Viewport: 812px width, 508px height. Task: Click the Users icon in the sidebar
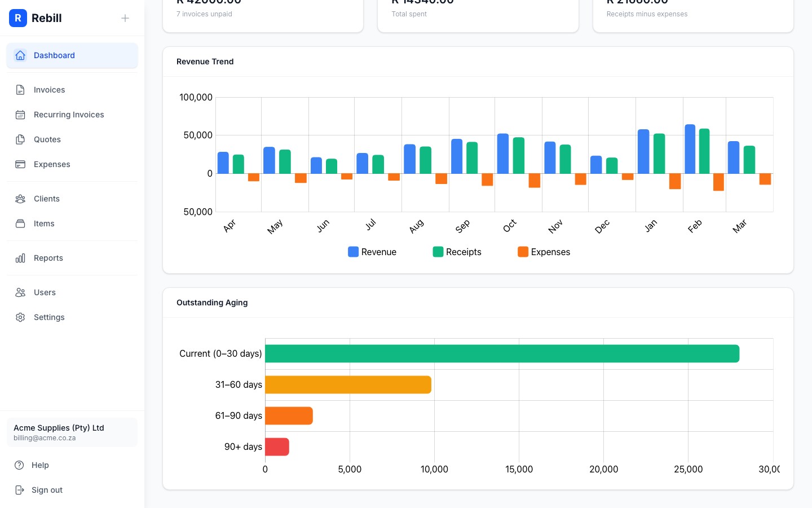pyautogui.click(x=20, y=292)
